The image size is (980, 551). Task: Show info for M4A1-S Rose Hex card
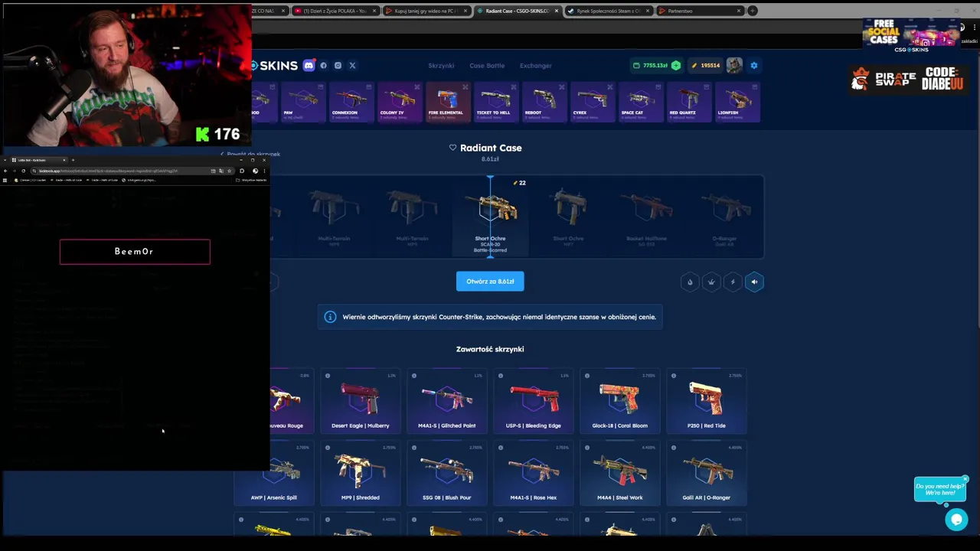click(501, 448)
